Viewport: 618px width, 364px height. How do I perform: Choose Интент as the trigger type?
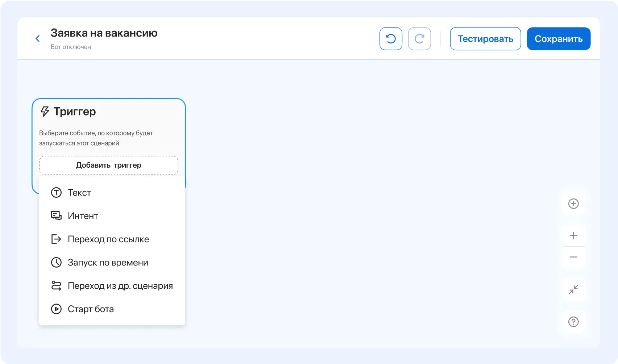click(82, 216)
